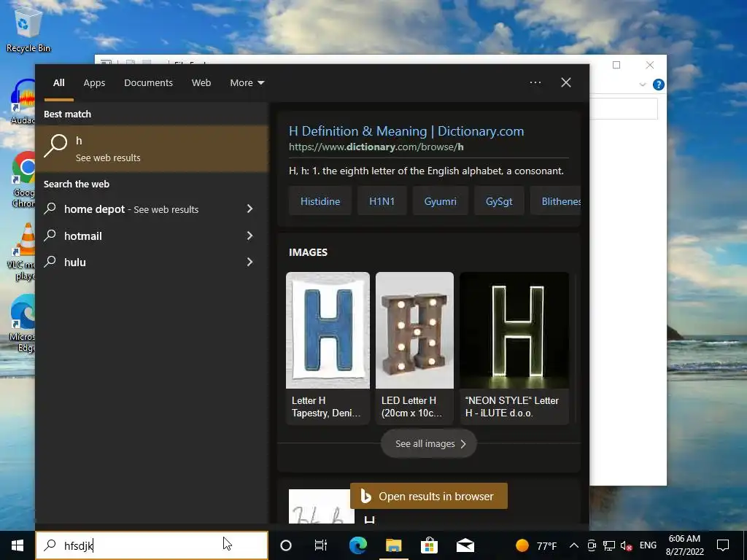
Task: Click the GySgt related chip
Action: point(499,201)
